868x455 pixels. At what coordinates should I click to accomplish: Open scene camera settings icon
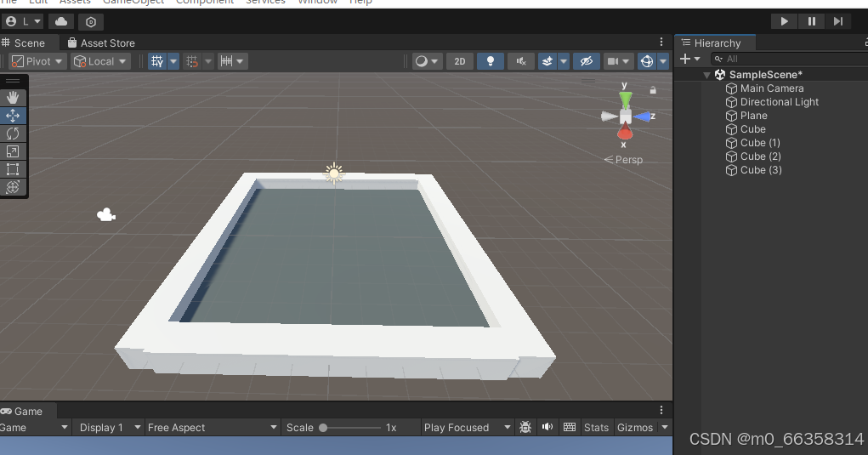pyautogui.click(x=613, y=61)
